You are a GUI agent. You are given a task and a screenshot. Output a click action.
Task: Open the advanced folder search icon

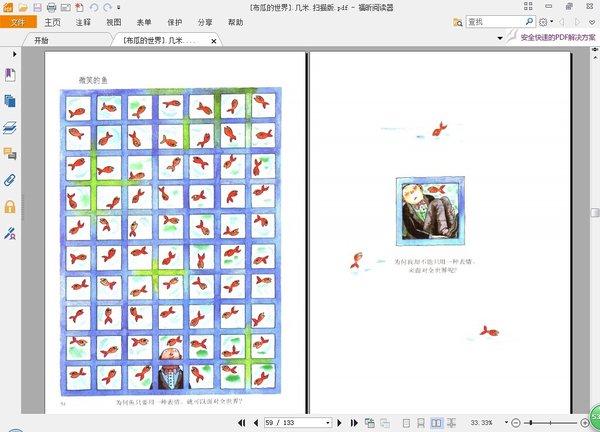[x=458, y=22]
